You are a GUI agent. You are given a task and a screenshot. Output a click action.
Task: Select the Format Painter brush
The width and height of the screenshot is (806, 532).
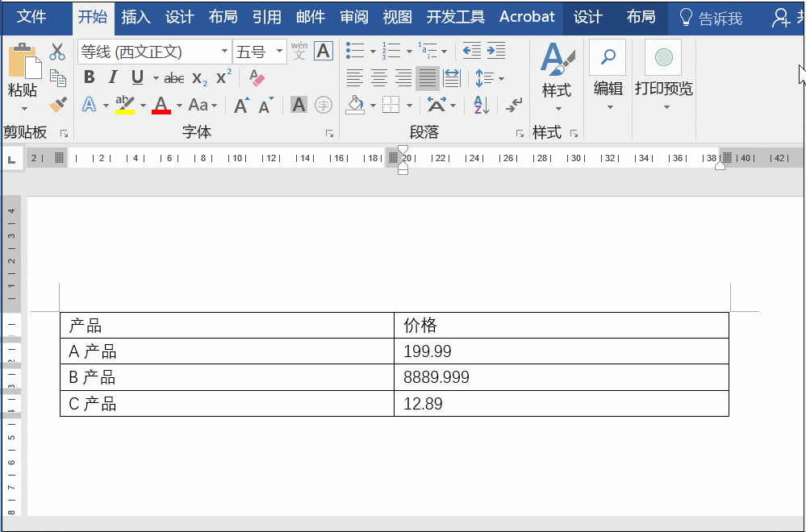pyautogui.click(x=58, y=104)
